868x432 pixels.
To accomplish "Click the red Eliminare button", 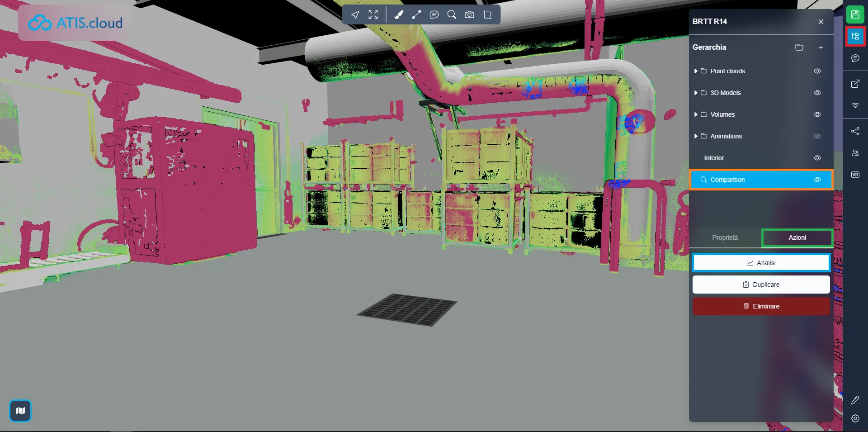I will (761, 306).
